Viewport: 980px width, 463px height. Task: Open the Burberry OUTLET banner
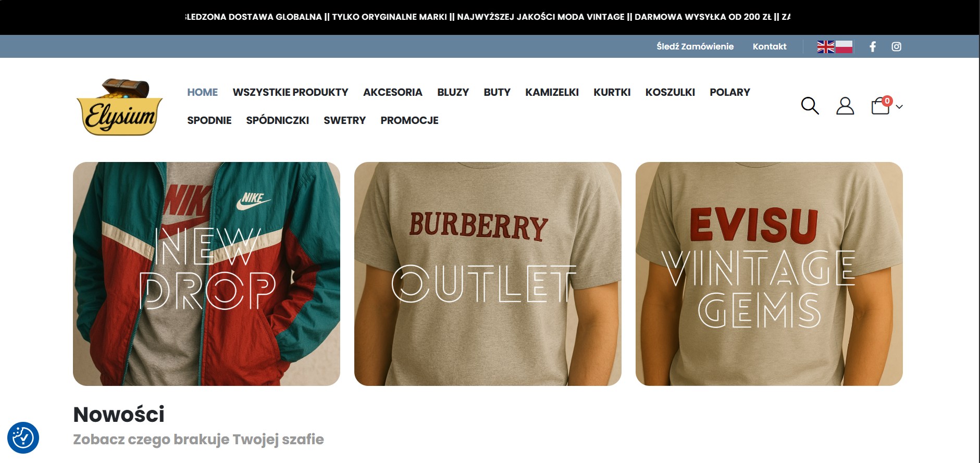point(488,274)
